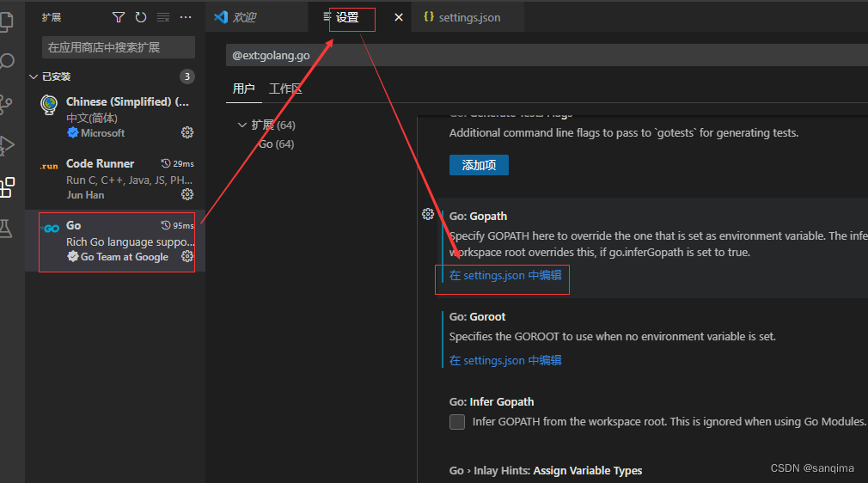Viewport: 868px width, 483px height.
Task: Click the Go extension logo icon
Action: (50, 229)
